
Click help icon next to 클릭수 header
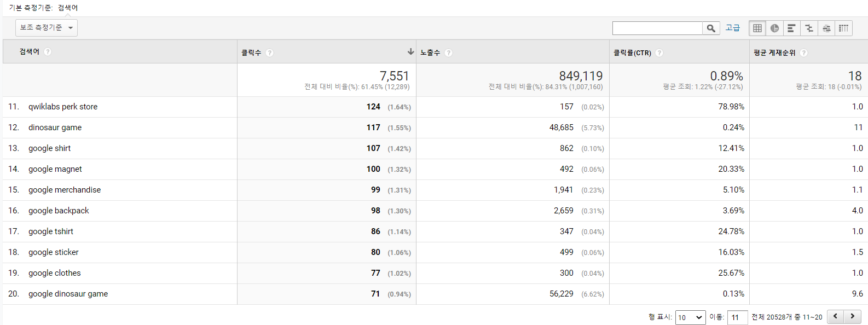pos(269,53)
